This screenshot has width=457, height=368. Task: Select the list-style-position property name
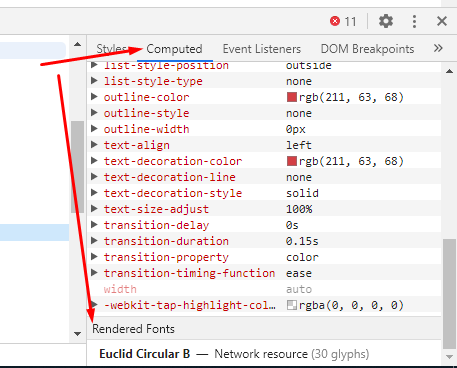[x=166, y=66]
